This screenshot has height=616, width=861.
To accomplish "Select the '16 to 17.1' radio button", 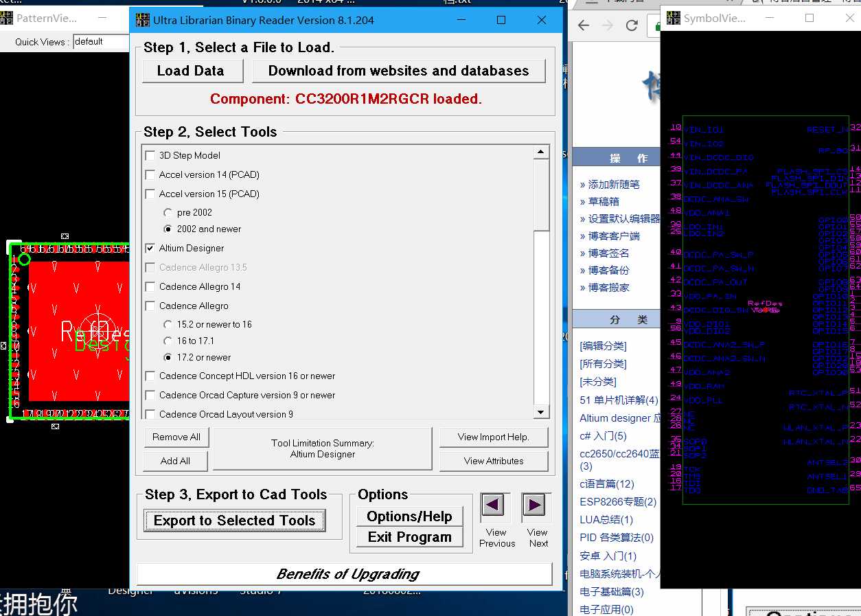I will pyautogui.click(x=168, y=341).
